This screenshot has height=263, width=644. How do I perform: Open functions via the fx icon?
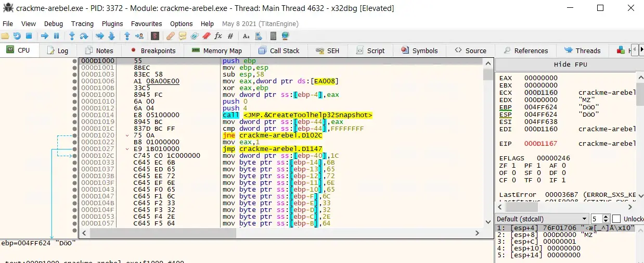pos(218,36)
